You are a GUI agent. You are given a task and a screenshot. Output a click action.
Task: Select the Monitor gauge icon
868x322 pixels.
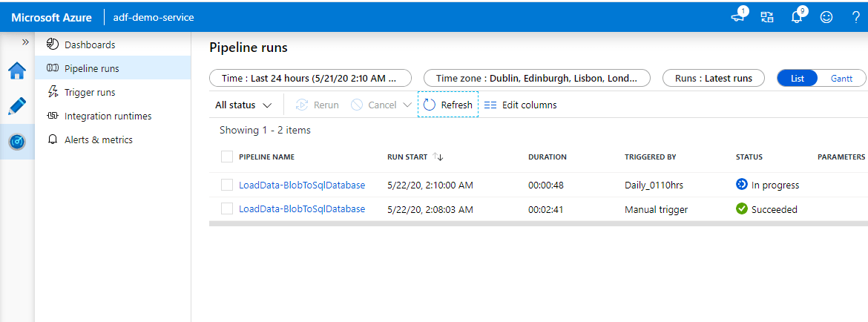point(17,141)
